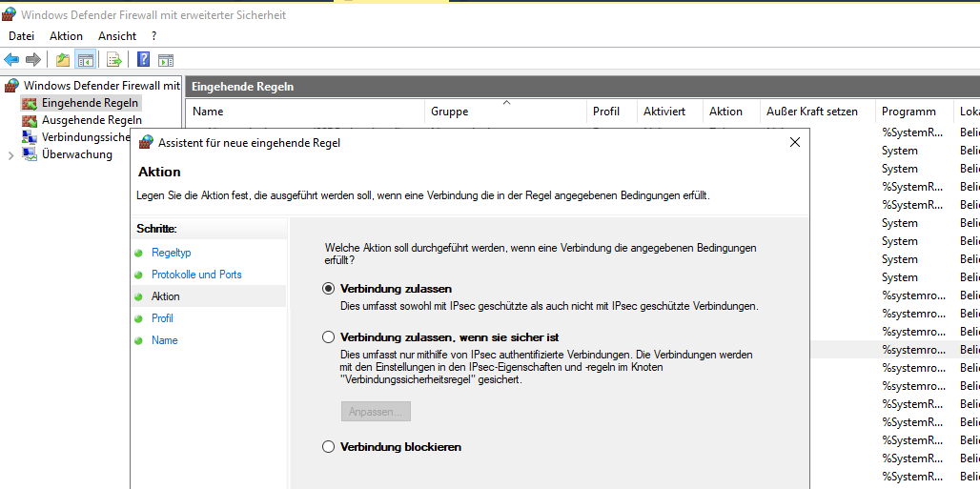
Task: Select Windows Defender Firewall root node
Action: (102, 85)
